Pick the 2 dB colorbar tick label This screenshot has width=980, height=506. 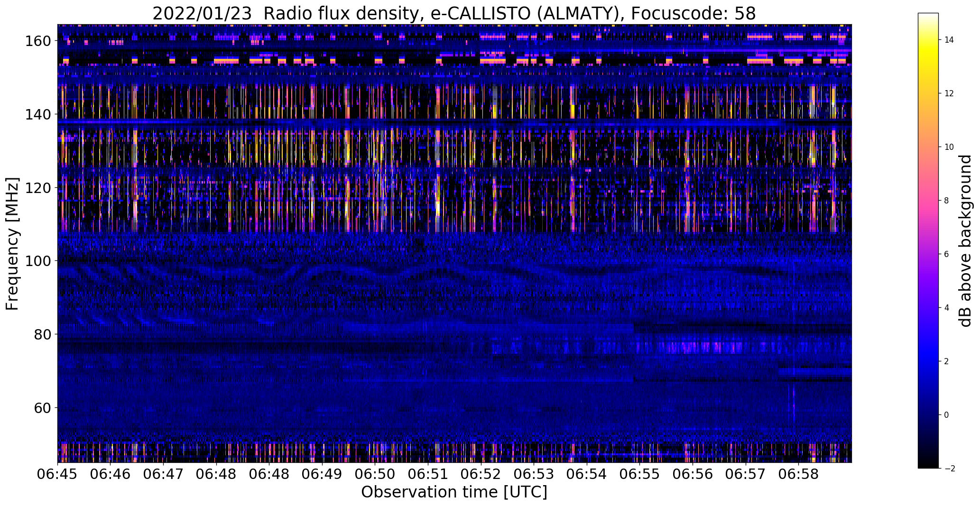pyautogui.click(x=947, y=361)
